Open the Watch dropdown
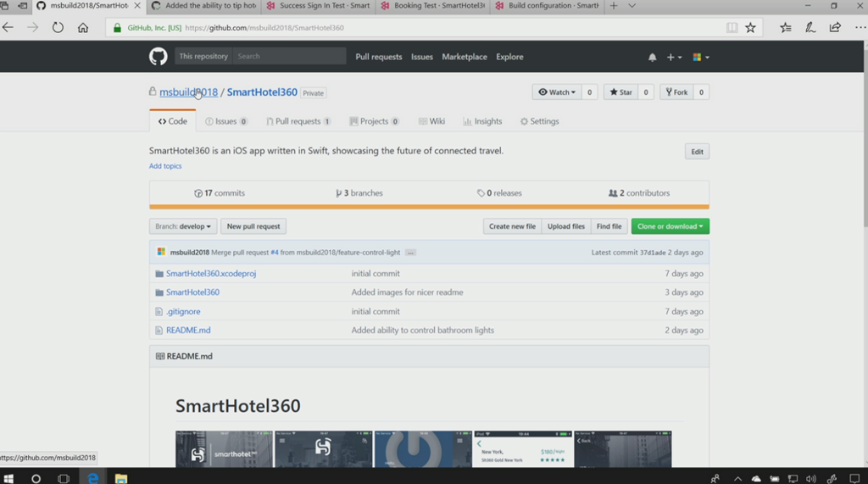The image size is (868, 484). pos(557,92)
